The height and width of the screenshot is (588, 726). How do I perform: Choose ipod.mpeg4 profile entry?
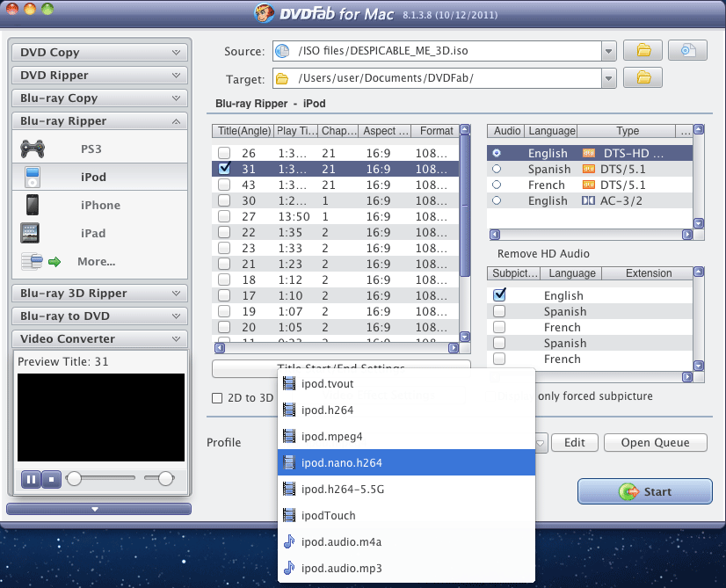click(x=406, y=436)
